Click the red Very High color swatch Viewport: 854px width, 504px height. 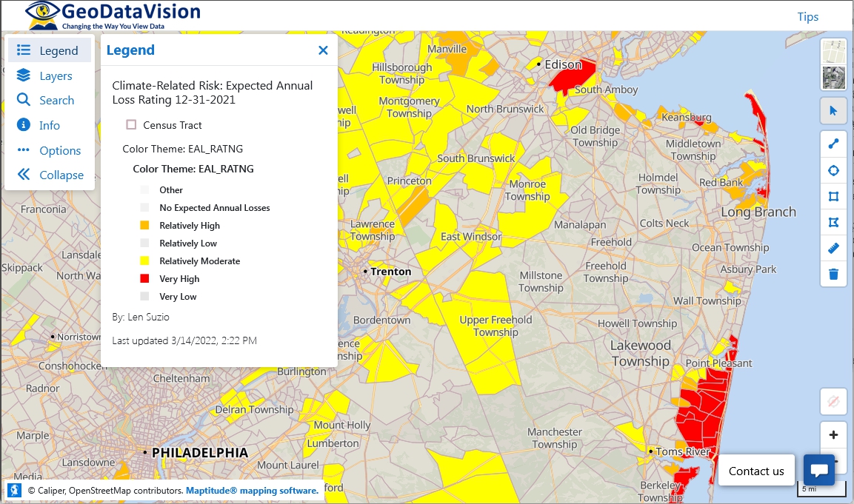point(145,278)
